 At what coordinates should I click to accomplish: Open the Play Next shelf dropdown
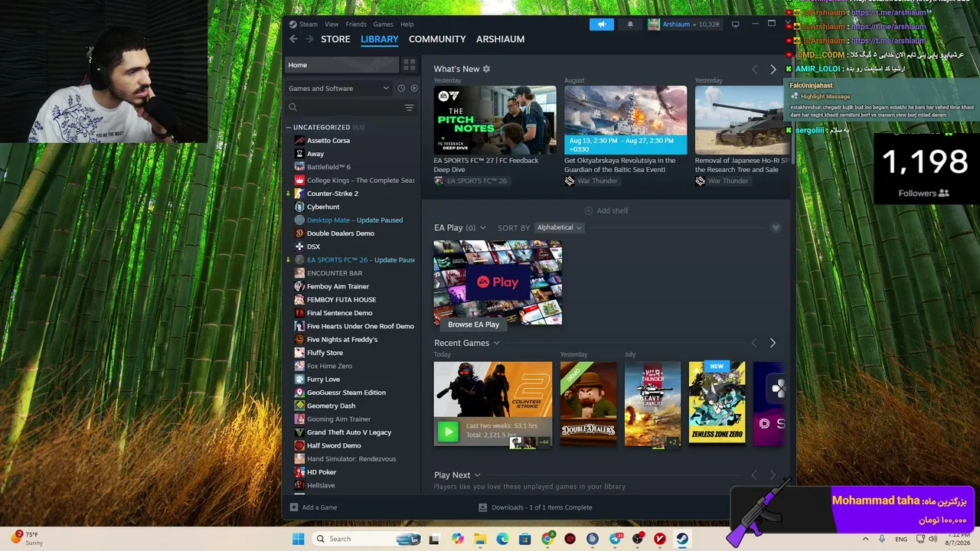(477, 475)
